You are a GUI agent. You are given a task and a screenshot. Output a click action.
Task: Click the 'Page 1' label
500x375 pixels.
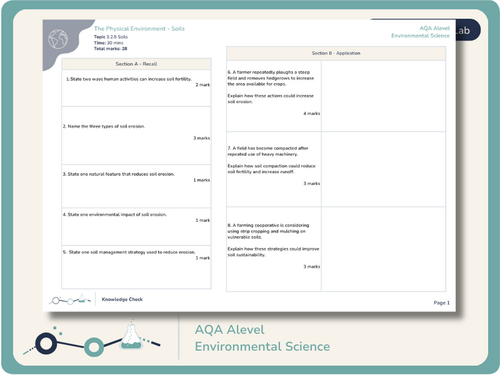tap(442, 303)
